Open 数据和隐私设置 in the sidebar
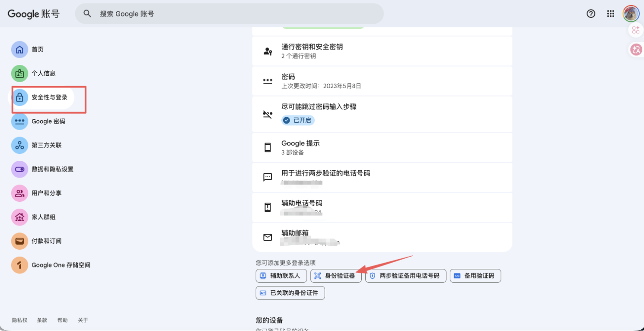Viewport: 644px width, 331px height. click(x=43, y=169)
